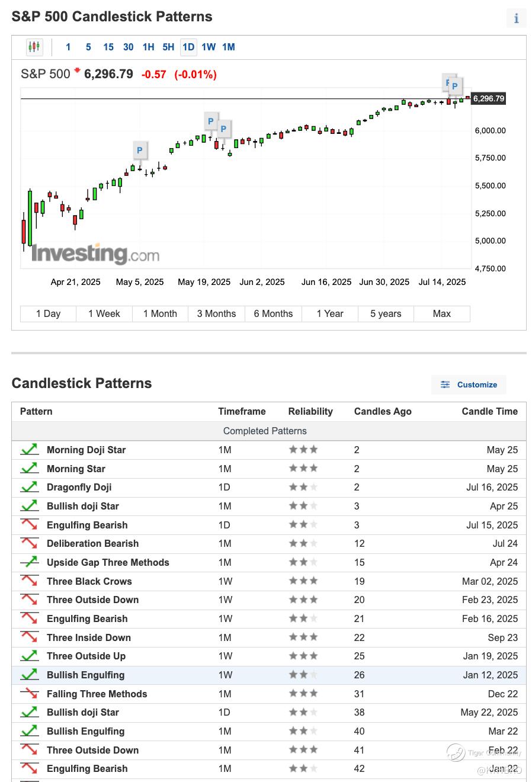Click the bearish arrow icon for Three Black Crows
Viewport: 532px width, 782px height.
[x=30, y=581]
